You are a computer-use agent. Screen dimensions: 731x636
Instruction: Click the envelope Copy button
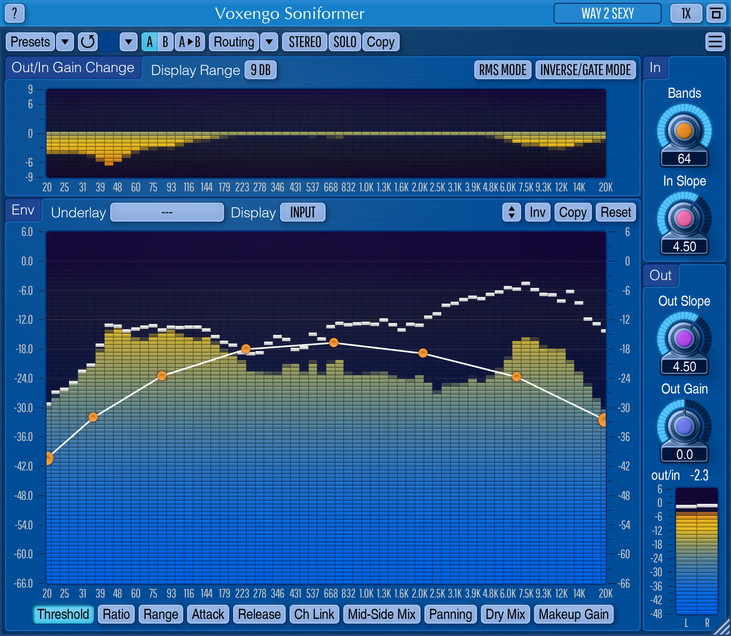572,213
